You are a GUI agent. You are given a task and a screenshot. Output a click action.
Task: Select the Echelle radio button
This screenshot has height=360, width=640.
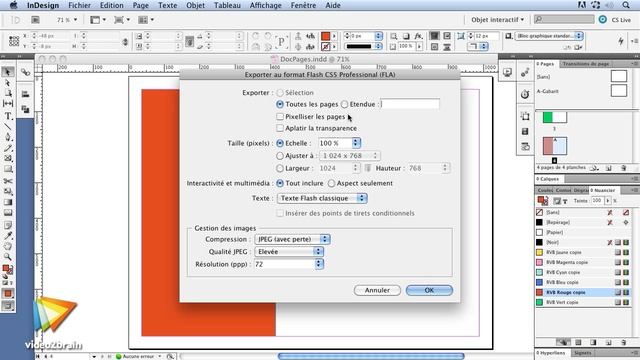[x=280, y=143]
